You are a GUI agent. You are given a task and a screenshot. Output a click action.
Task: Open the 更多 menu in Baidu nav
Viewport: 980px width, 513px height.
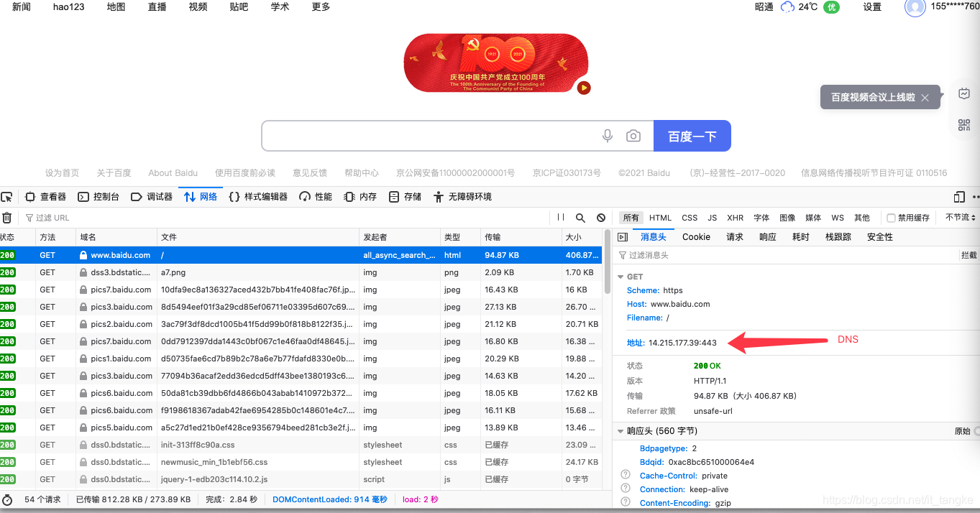(321, 7)
